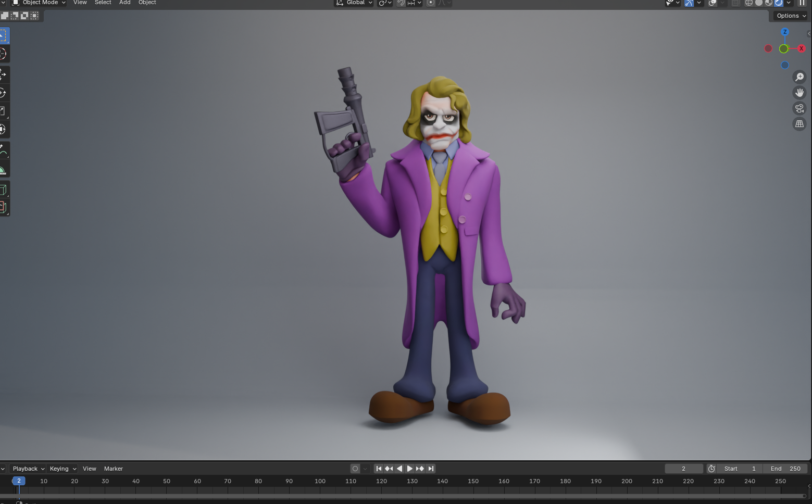Play the animation forward
This screenshot has height=504, width=812.
(x=410, y=469)
